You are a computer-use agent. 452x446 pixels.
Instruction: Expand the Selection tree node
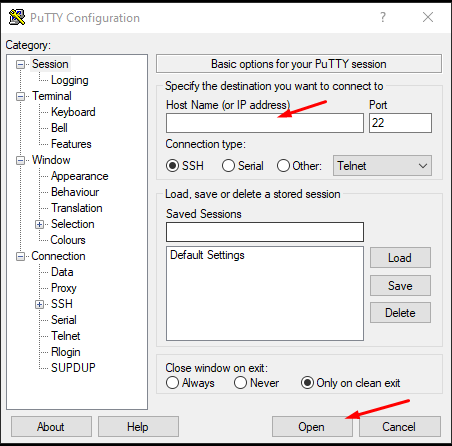coord(40,224)
